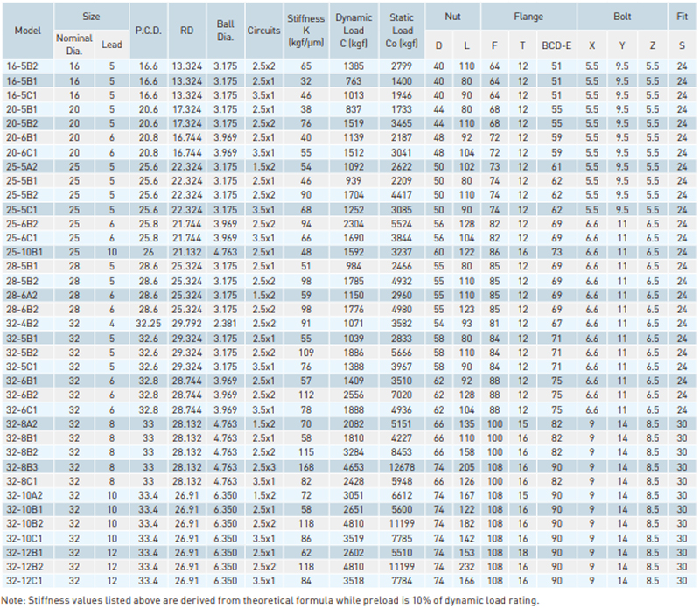
Task: Select model 32-12C1 in the last row
Action: tap(27, 579)
